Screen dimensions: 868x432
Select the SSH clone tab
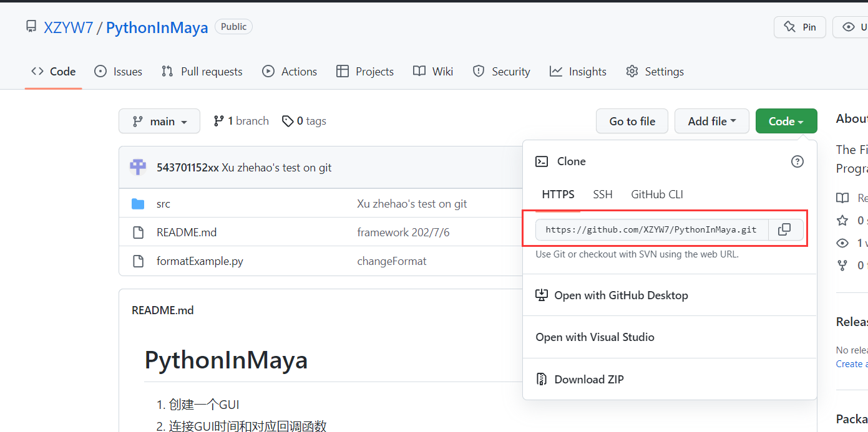tap(603, 194)
